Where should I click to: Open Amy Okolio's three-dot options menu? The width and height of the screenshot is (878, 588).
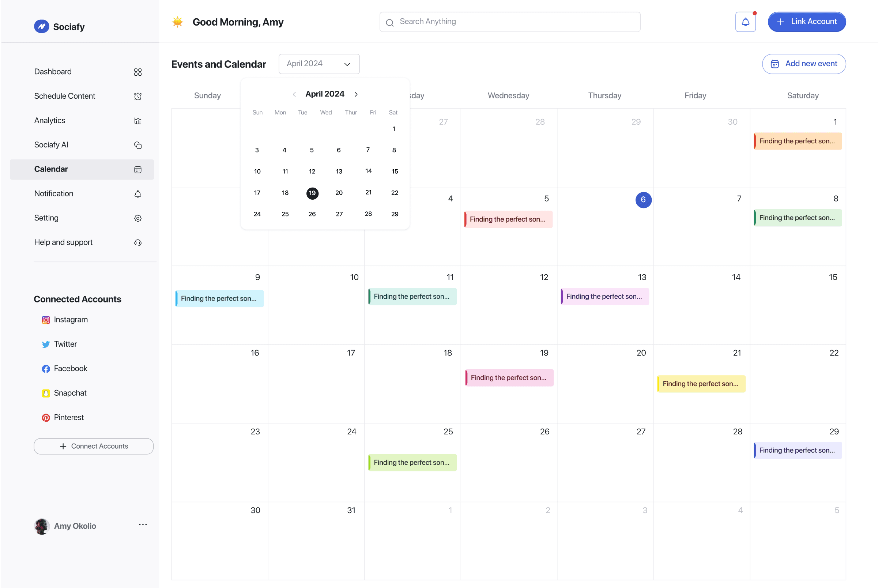tap(143, 525)
